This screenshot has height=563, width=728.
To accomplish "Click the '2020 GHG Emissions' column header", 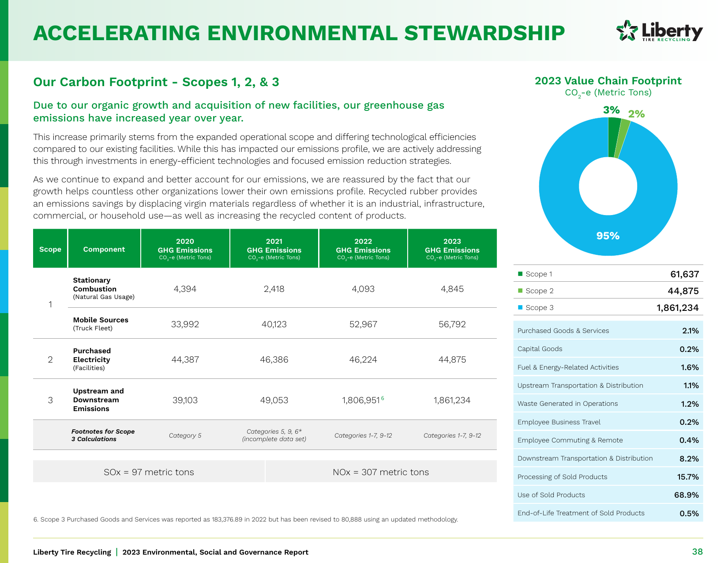I will 185,249.
